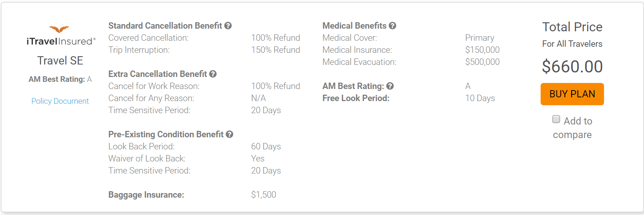Select the Travel SE plan name

click(60, 60)
